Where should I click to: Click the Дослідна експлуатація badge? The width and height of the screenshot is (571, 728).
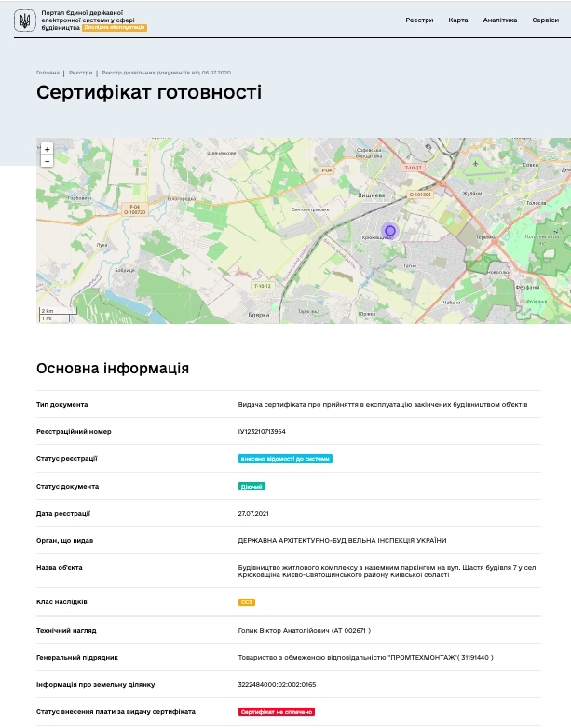coord(115,27)
